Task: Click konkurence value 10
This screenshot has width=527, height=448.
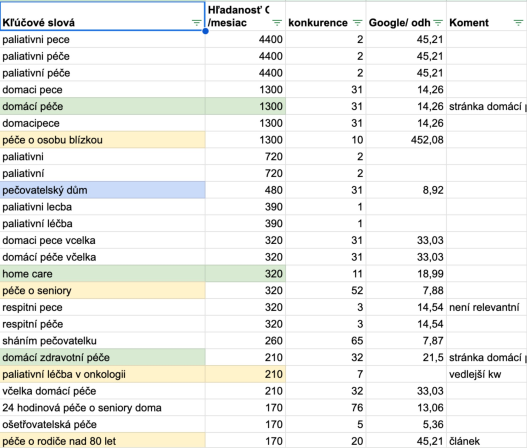Action: [x=357, y=140]
